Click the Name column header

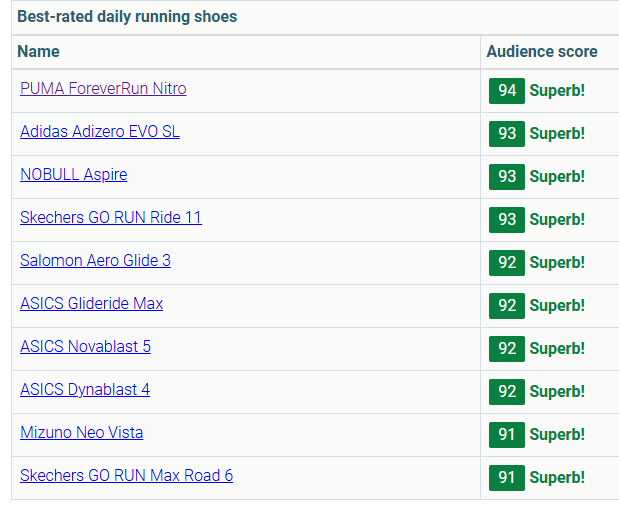coord(38,52)
